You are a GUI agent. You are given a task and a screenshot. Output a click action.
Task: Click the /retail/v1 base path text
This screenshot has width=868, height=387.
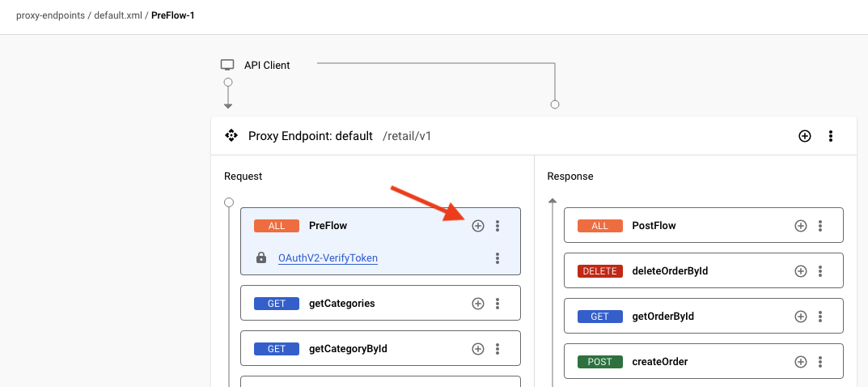[x=407, y=136]
